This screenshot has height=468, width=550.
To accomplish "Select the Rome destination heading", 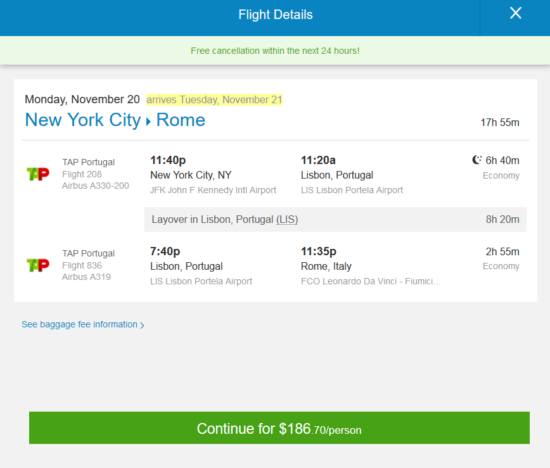I will coord(181,120).
